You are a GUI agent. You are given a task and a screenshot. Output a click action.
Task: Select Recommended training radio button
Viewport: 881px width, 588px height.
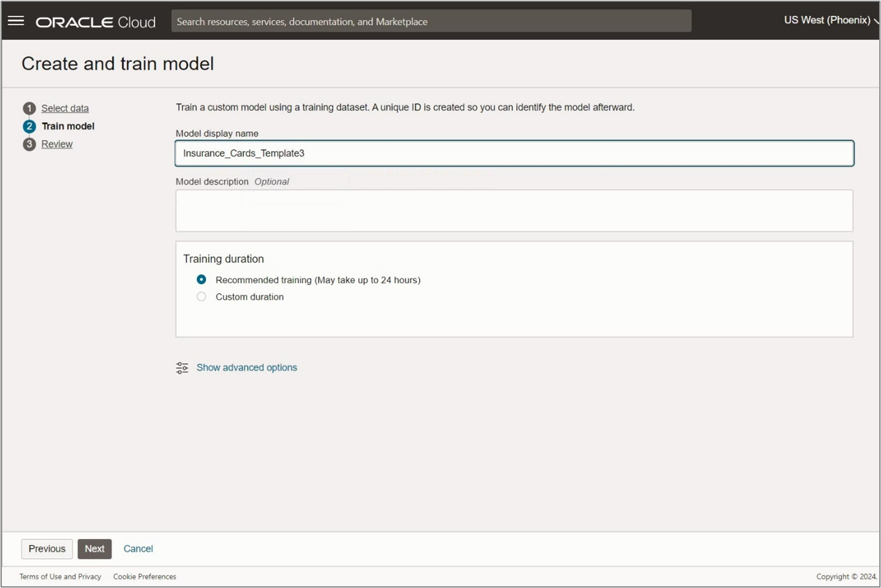pyautogui.click(x=201, y=280)
